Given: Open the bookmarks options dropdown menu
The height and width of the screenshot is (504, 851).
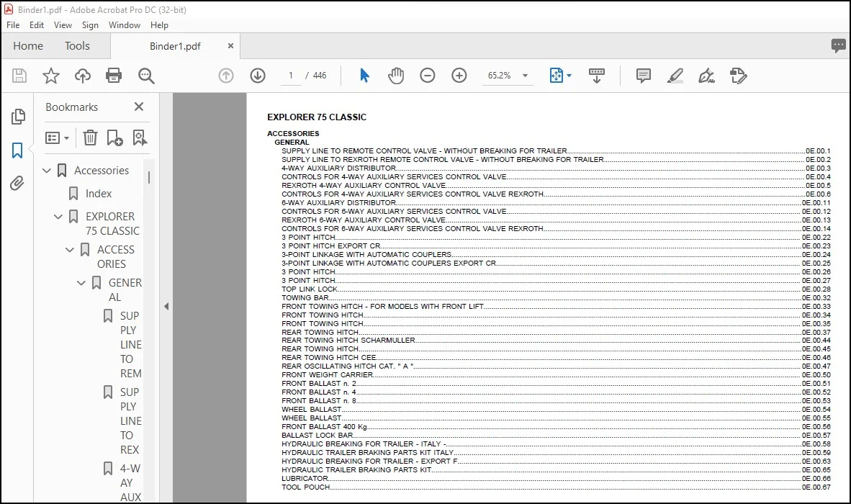Looking at the screenshot, I should [x=57, y=138].
